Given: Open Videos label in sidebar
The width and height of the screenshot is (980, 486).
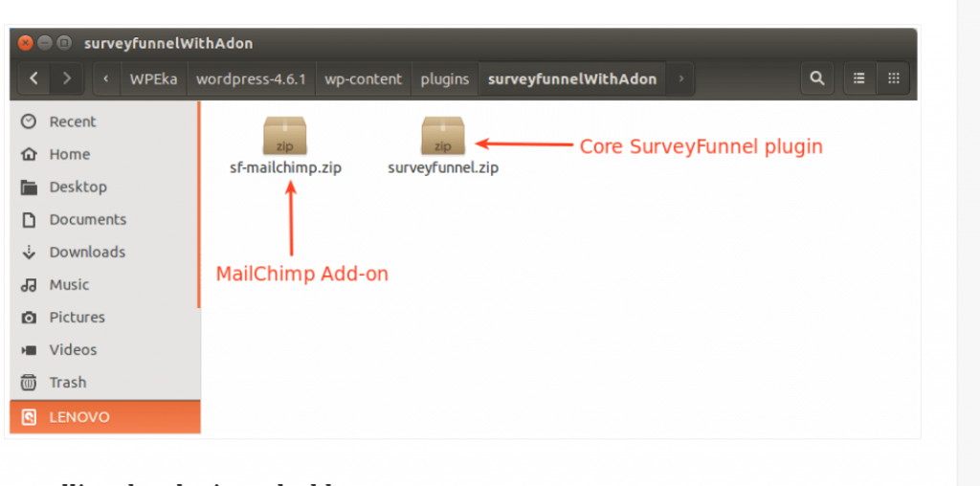Looking at the screenshot, I should point(73,350).
